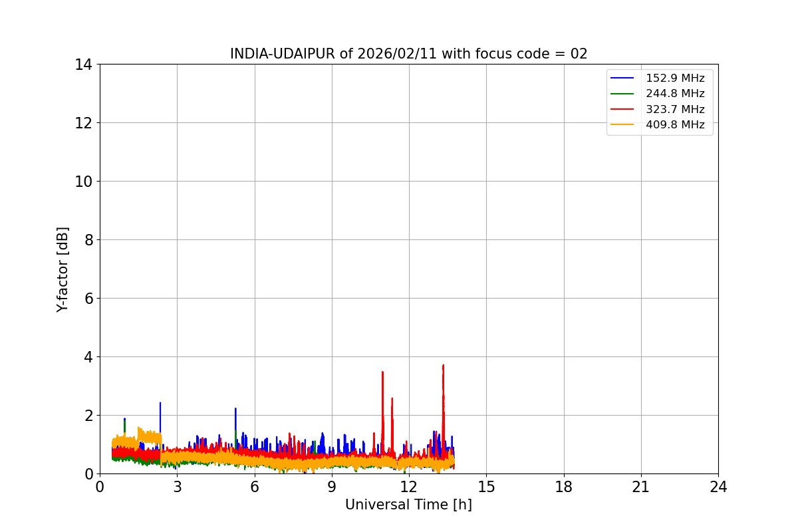The height and width of the screenshot is (532, 798).
Task: Click the green line swatch for 244.8 MHz
Action: (623, 94)
